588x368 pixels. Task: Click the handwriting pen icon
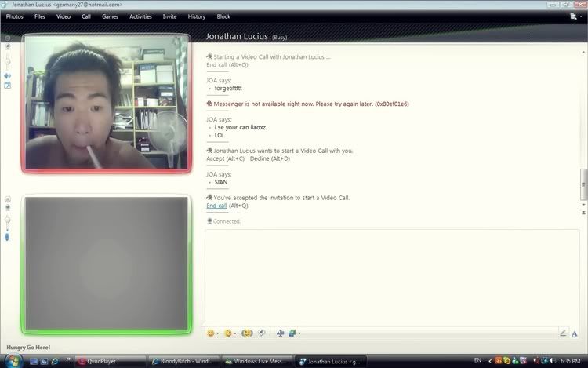click(563, 333)
